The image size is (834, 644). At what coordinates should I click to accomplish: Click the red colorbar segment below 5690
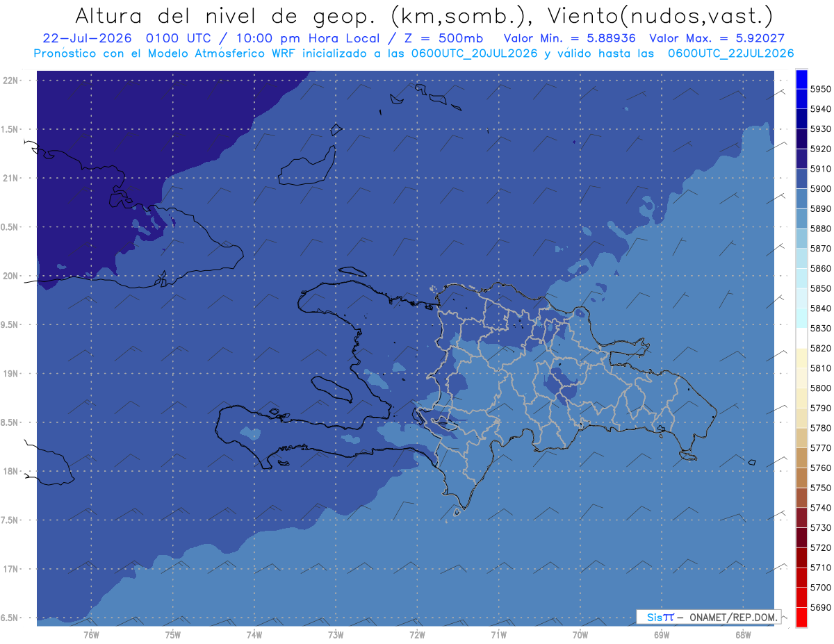(801, 616)
